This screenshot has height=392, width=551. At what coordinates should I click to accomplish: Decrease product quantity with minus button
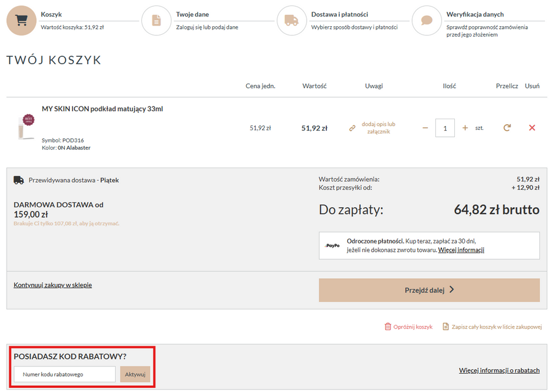click(x=425, y=128)
